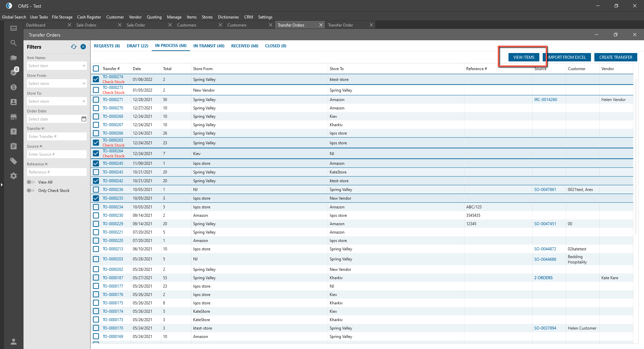Click the VIEW ITEMS button
644x349 pixels.
(524, 57)
